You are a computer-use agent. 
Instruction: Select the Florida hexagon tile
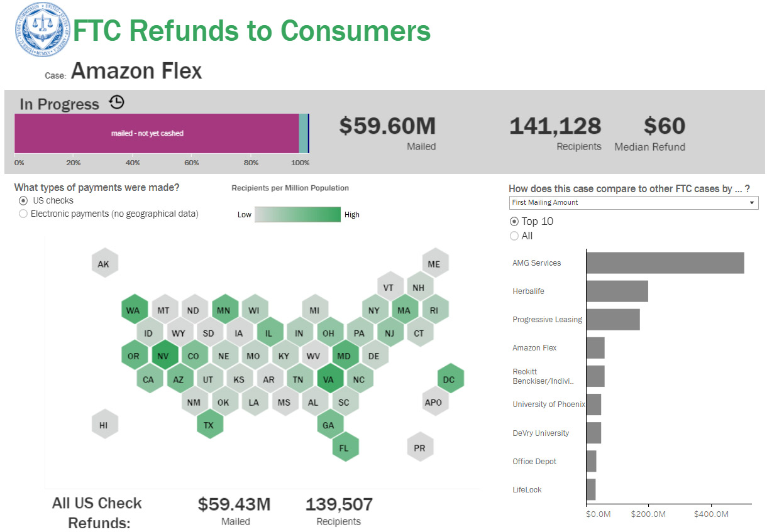(344, 448)
